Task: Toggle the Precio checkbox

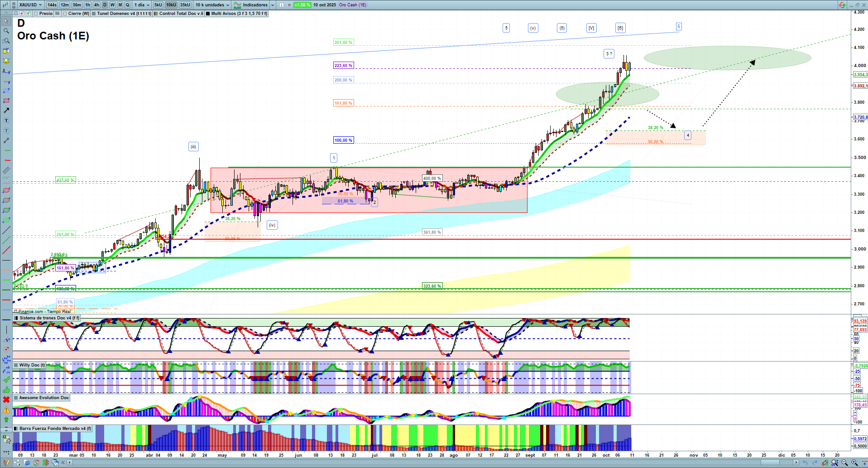Action: click(x=36, y=14)
